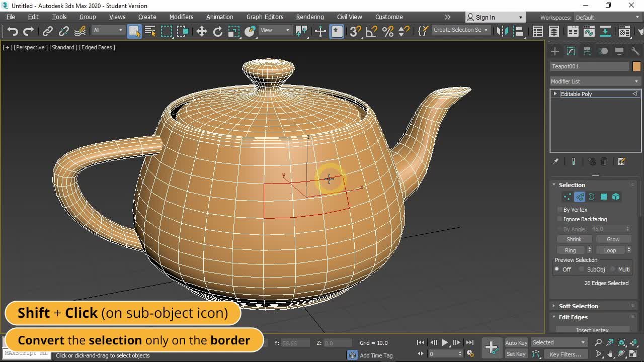
Task: Expand the Soft Selection rollout
Action: 578,306
